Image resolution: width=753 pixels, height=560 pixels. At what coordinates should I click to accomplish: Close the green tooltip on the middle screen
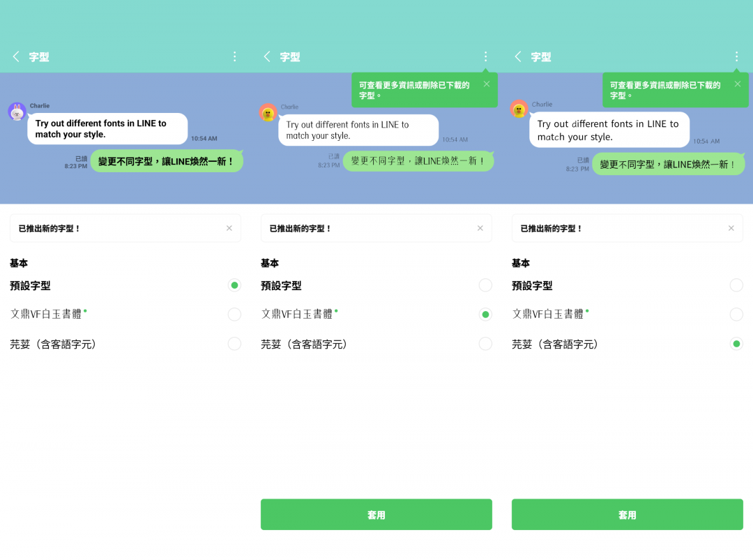(487, 84)
